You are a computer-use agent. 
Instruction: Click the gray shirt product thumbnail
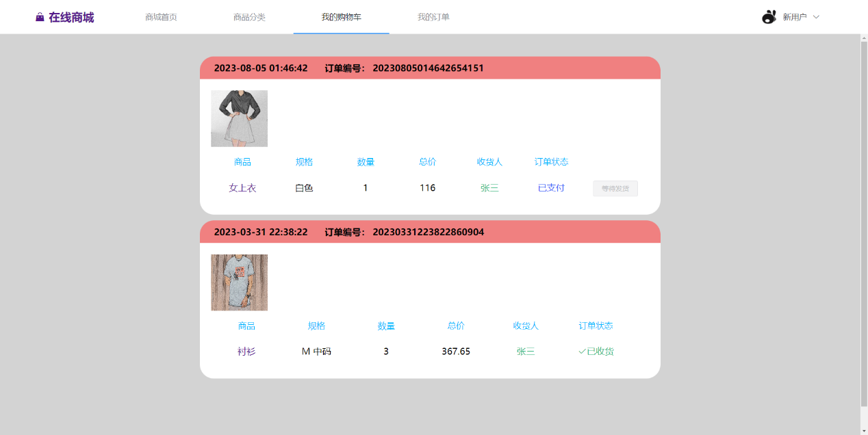pos(239,282)
